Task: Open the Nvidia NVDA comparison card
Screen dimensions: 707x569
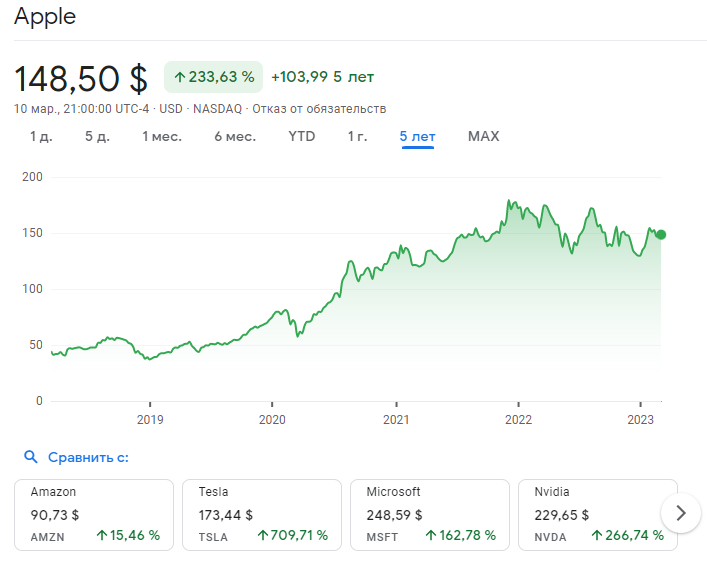Action: click(x=597, y=514)
